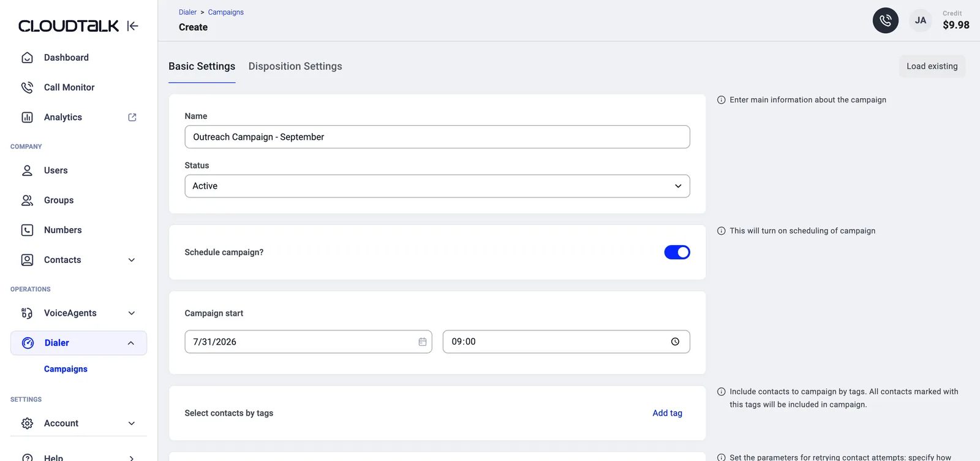Click the Add tag link
This screenshot has height=461, width=980.
point(667,413)
